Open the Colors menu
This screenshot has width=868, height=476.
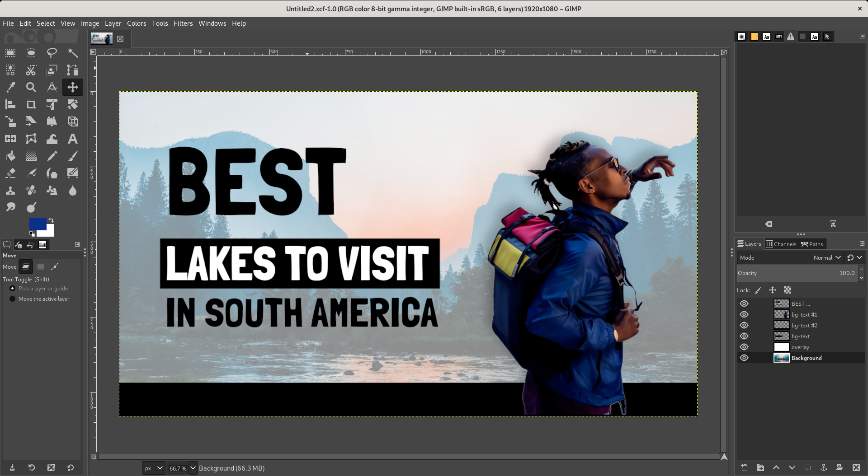[137, 23]
